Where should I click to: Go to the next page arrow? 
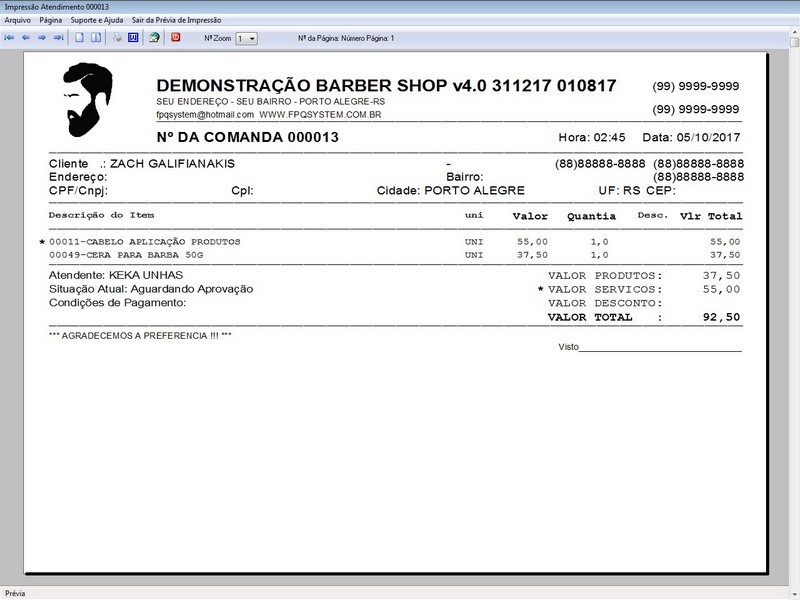(x=42, y=38)
